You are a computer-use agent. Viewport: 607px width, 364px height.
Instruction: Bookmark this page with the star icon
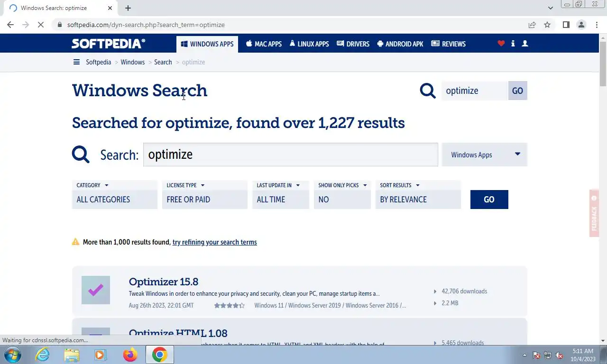point(547,25)
